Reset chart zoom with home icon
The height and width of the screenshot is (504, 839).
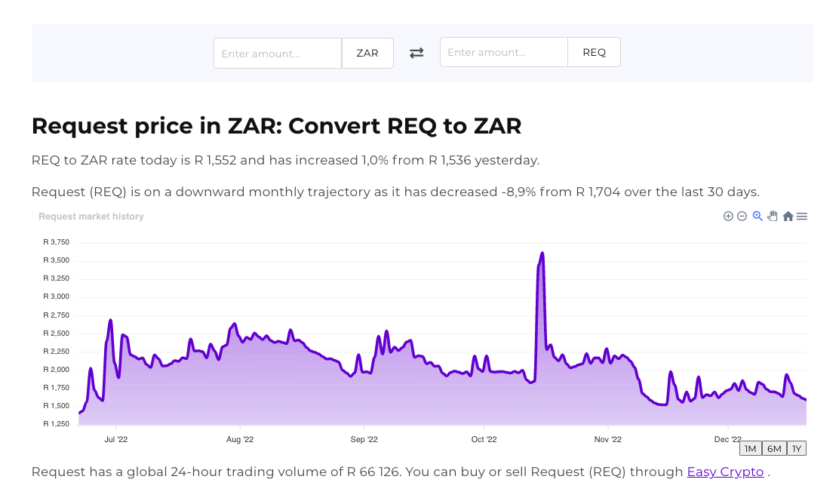pos(788,217)
